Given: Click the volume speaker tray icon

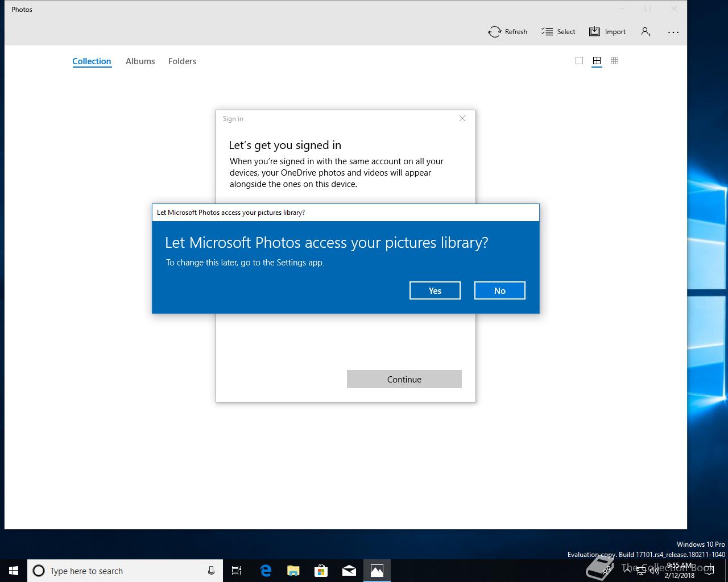Looking at the screenshot, I should tap(655, 571).
